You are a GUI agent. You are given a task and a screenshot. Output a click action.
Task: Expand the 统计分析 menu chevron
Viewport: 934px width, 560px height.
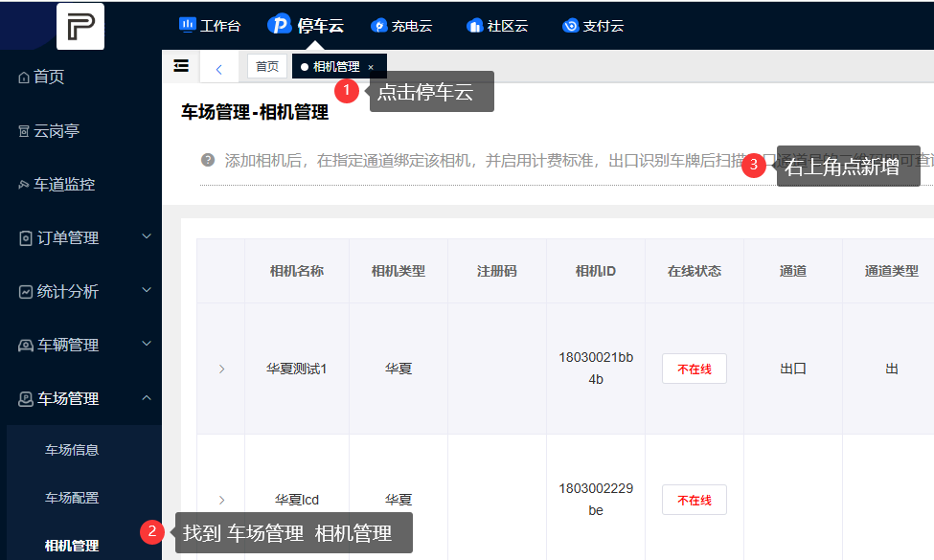click(147, 290)
